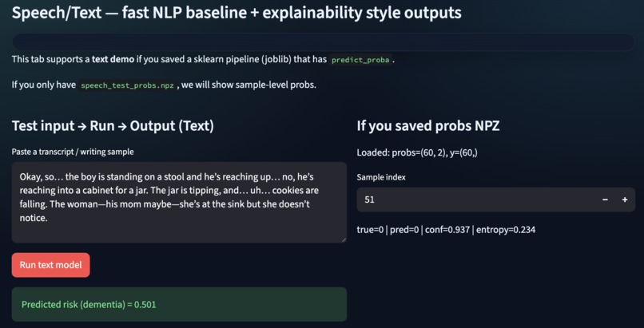Focus the Sample index field showing 51

click(476, 200)
